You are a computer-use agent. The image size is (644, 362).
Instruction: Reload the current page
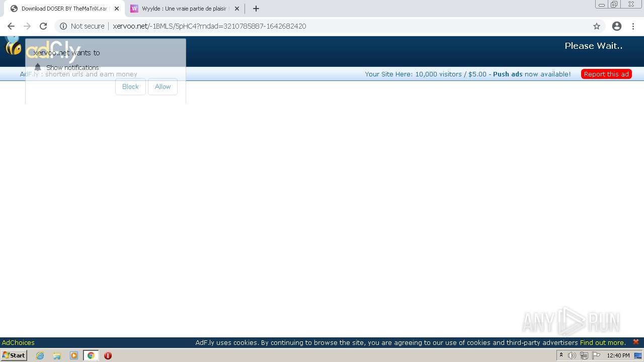click(43, 26)
